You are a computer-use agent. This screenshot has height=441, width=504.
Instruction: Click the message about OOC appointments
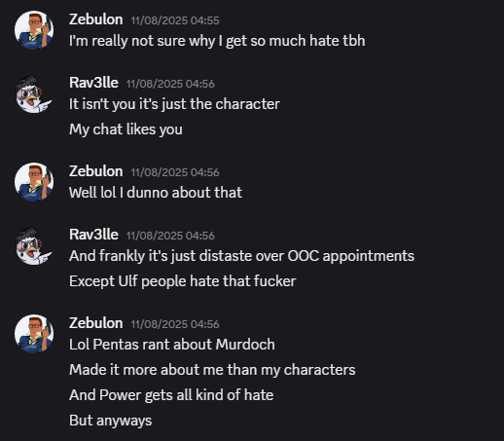click(241, 256)
